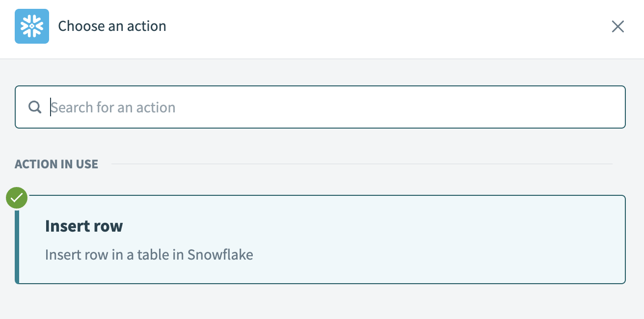Click the Search for an action placeholder text
Viewport: 644px width, 319px height.
pos(113,107)
